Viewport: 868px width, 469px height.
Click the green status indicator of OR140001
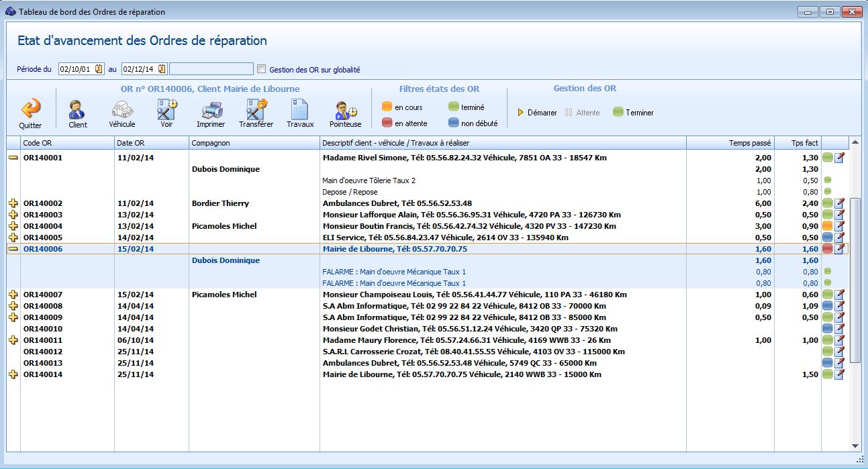coord(828,158)
